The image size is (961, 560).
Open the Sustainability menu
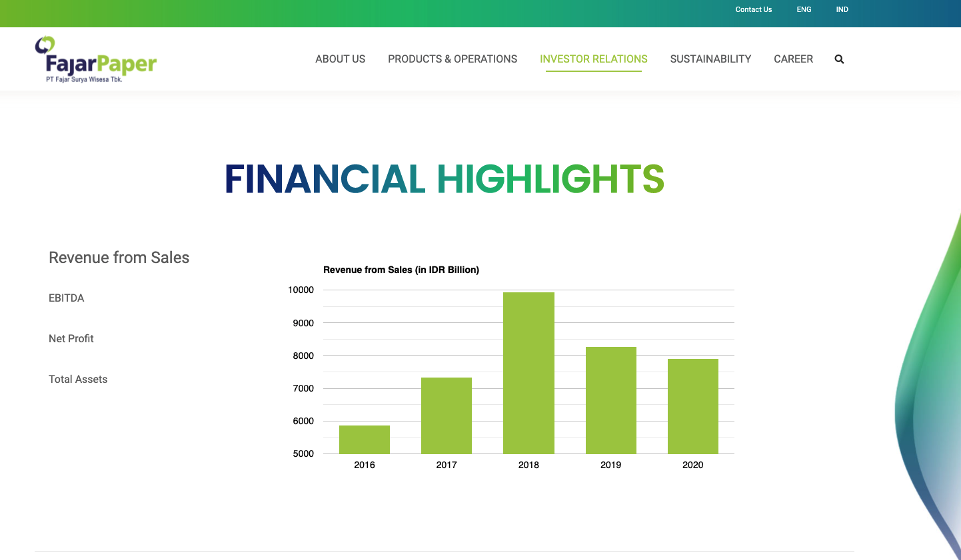coord(710,59)
